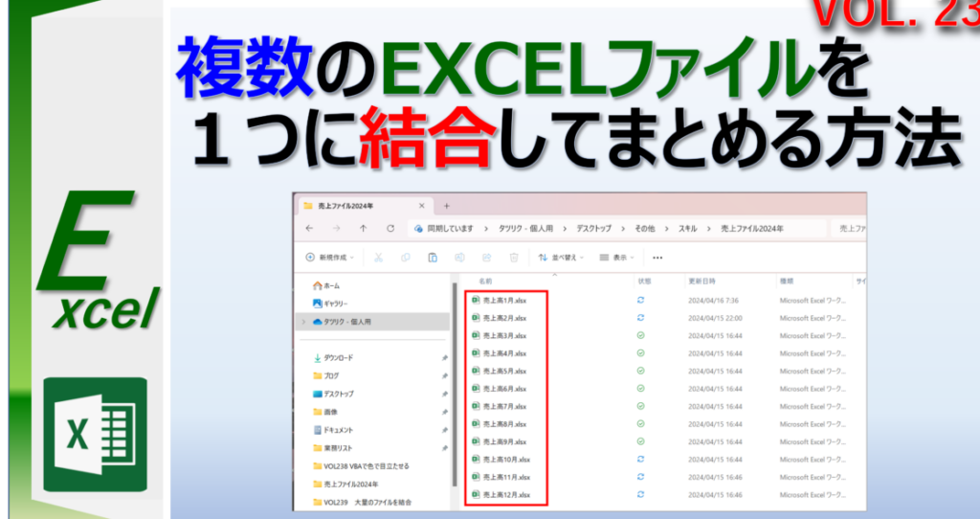Click the OneDrive sync cloud icon in address bar
The height and width of the screenshot is (519, 980).
419,229
